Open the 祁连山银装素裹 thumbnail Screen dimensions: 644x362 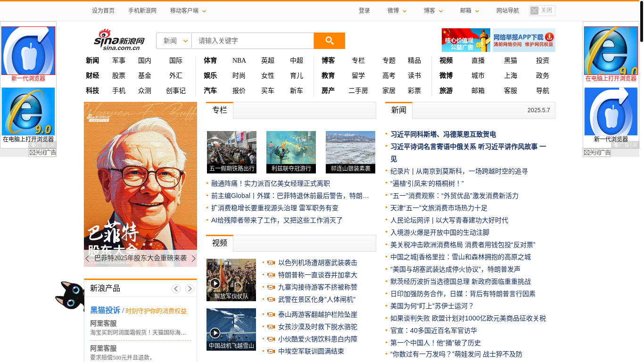tap(350, 152)
